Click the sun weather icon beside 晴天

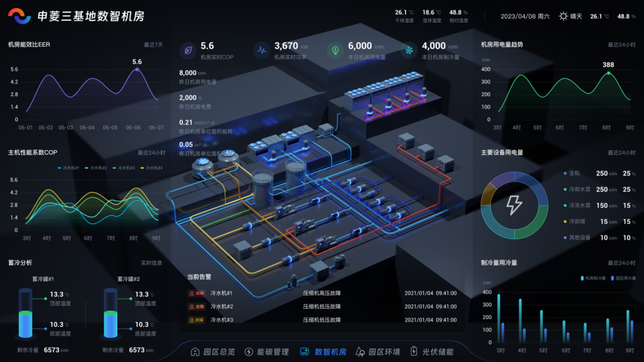pyautogui.click(x=563, y=16)
